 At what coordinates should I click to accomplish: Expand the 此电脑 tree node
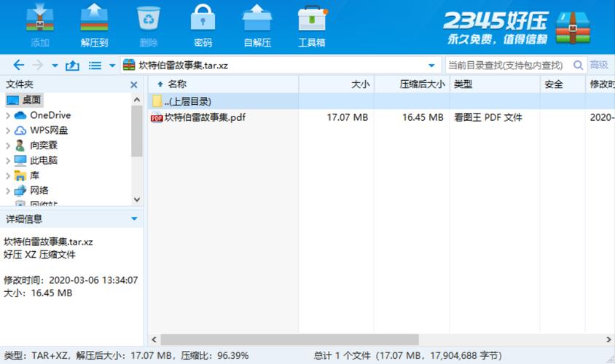click(7, 160)
